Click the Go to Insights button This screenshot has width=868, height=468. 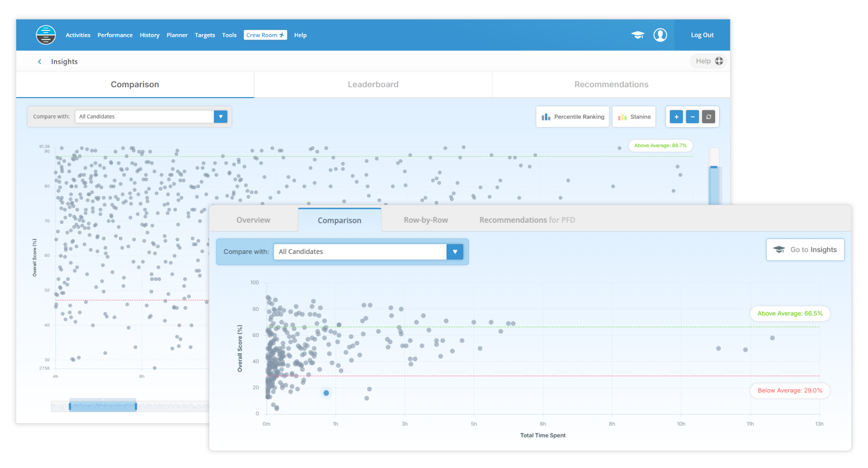point(805,250)
